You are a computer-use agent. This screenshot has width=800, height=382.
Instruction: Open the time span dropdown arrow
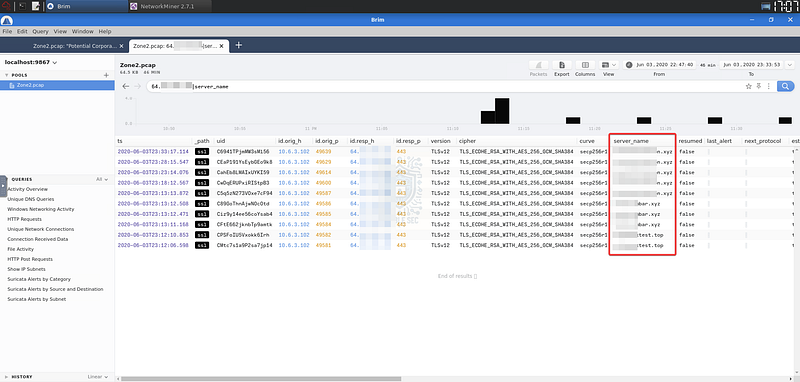click(x=790, y=65)
